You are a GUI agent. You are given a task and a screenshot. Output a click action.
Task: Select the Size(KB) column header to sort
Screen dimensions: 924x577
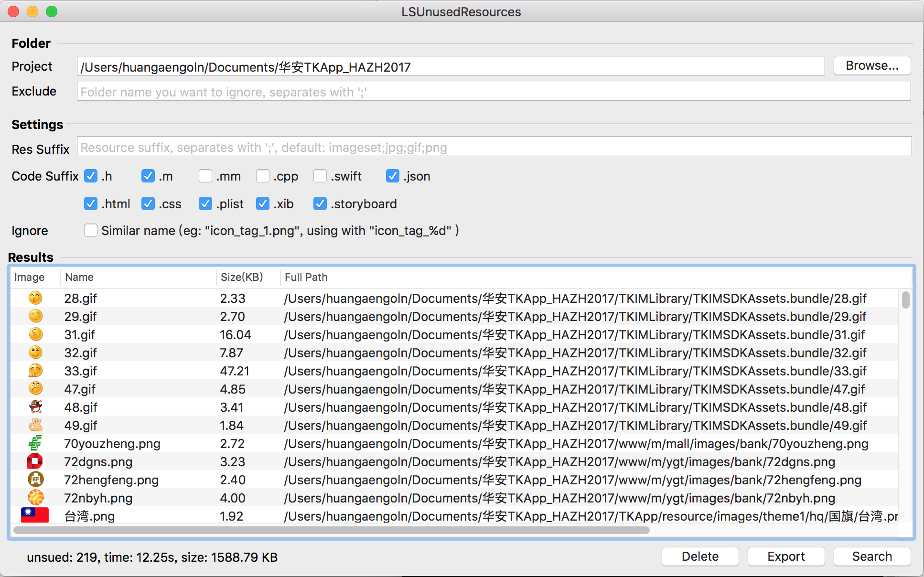tap(241, 278)
